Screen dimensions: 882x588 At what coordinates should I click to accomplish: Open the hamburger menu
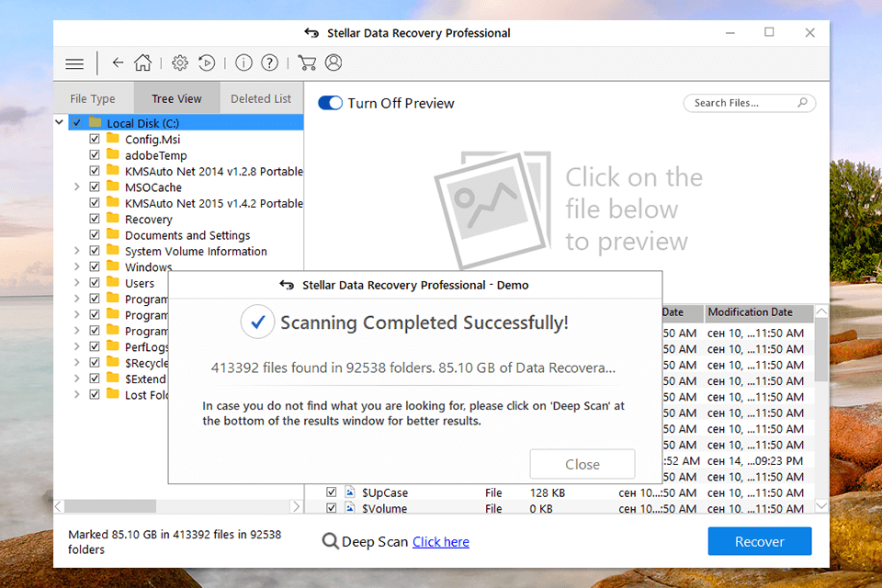coord(74,63)
